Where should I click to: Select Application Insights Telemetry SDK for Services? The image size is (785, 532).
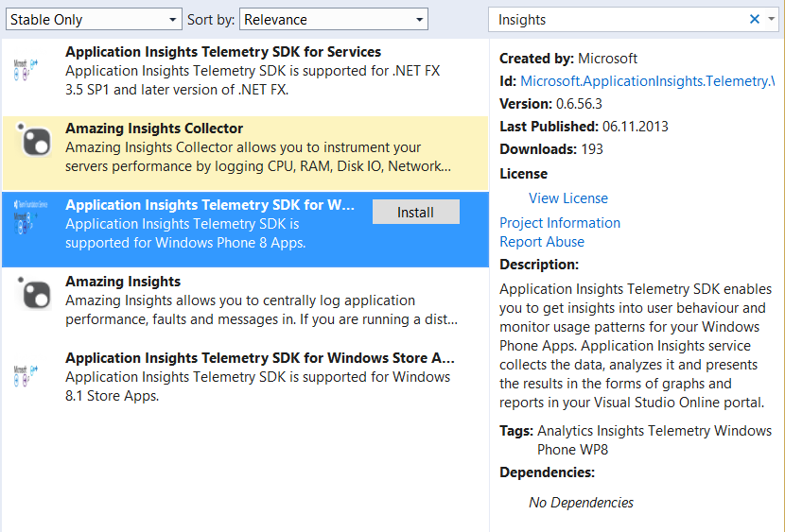(223, 52)
